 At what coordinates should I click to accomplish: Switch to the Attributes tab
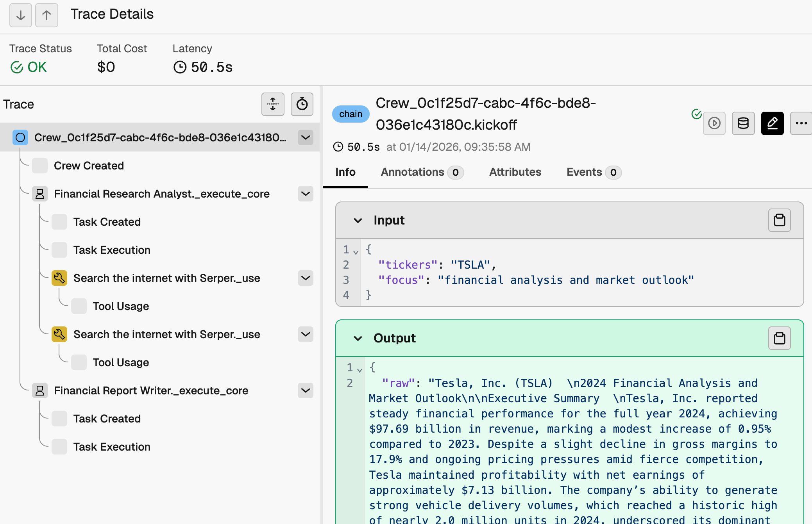coord(515,172)
